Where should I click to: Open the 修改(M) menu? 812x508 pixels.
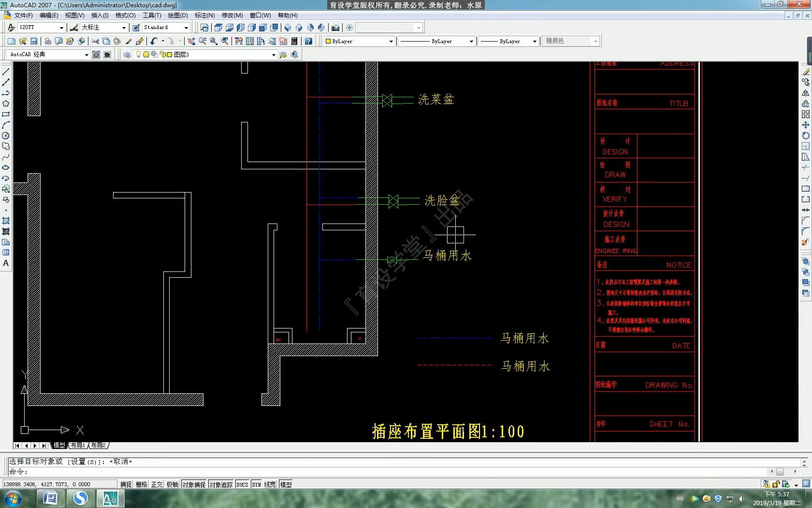pos(232,15)
